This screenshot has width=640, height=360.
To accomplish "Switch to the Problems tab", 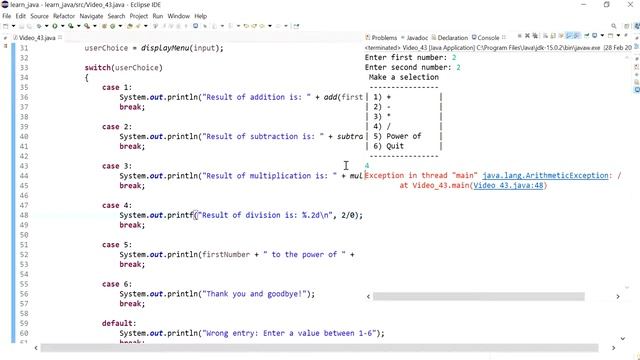I will coord(381,38).
